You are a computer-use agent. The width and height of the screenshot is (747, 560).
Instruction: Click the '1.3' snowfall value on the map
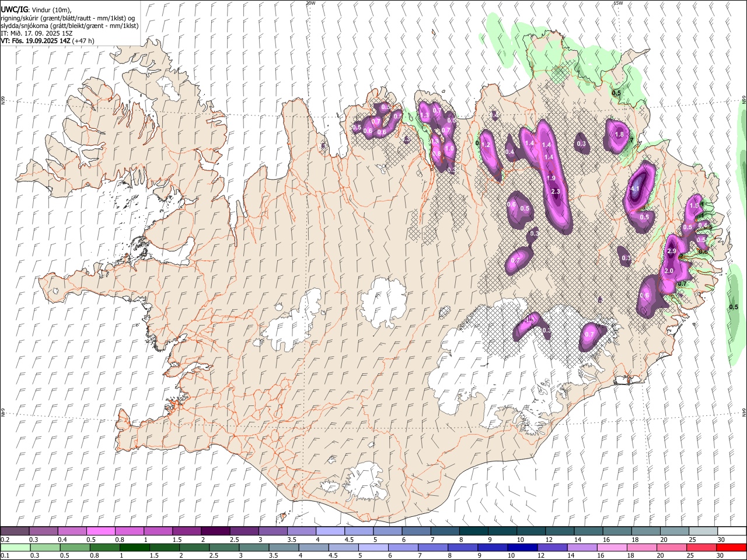coord(425,116)
